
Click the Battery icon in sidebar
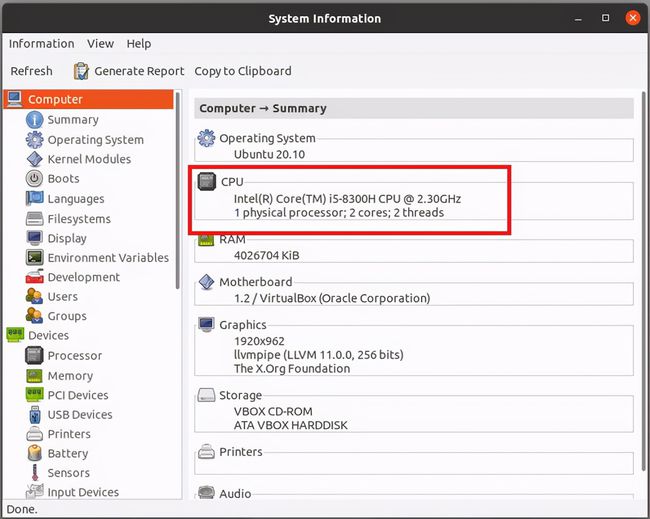point(34,453)
